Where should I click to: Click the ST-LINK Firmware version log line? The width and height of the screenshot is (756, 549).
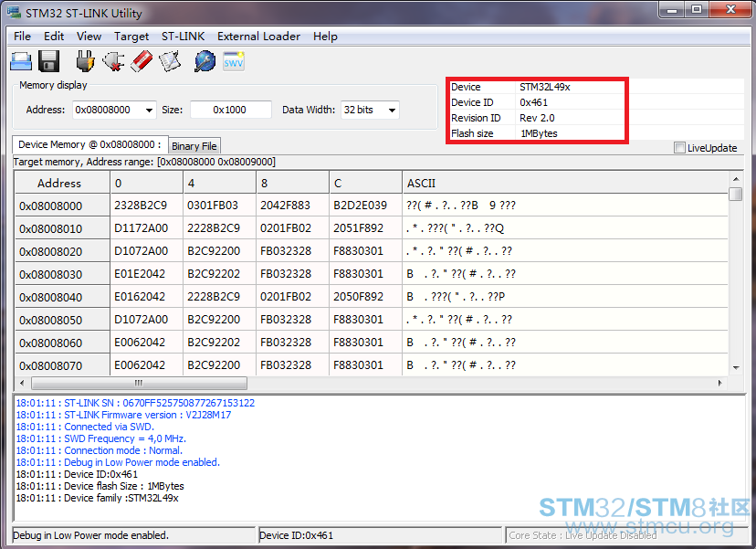123,415
